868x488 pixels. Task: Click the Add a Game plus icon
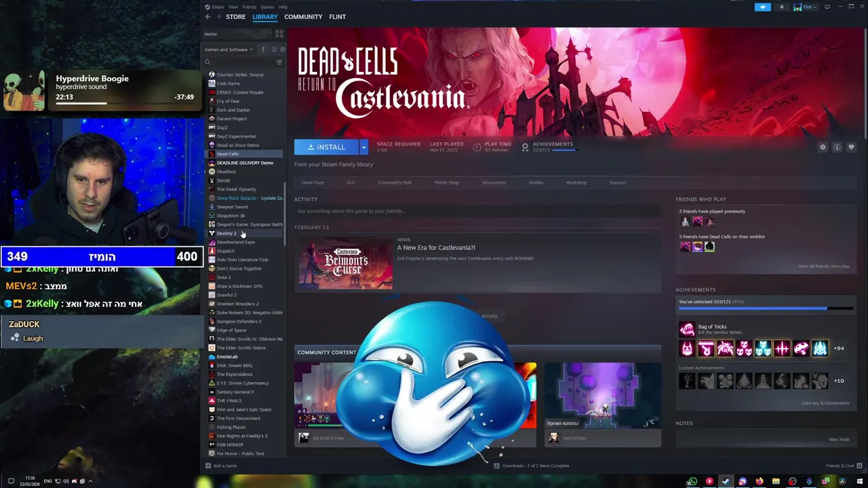(x=208, y=466)
